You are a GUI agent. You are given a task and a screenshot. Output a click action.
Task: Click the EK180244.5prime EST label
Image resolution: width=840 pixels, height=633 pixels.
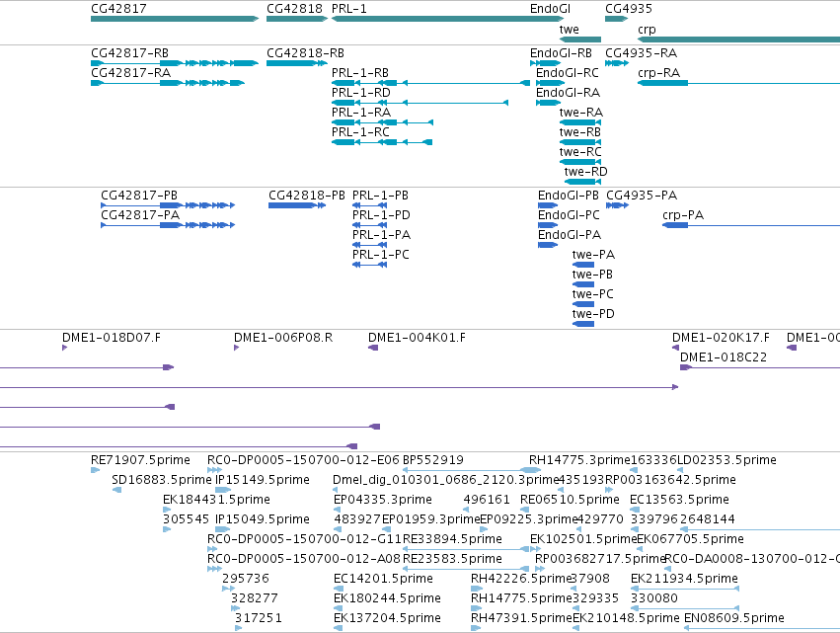click(387, 598)
